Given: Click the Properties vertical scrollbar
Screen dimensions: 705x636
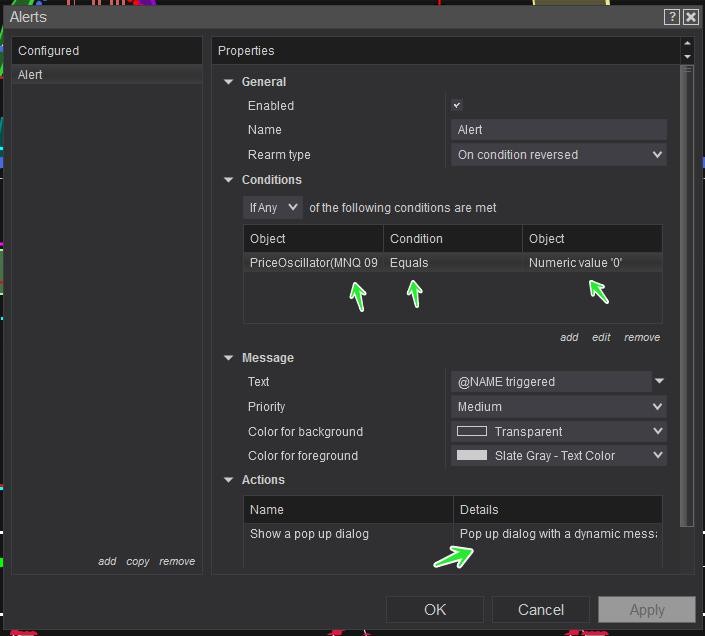Looking at the screenshot, I should 687,295.
